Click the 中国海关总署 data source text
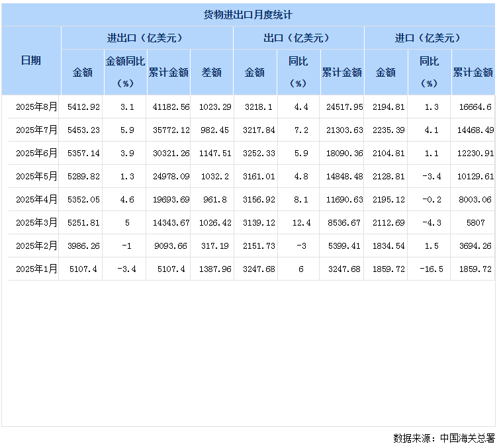The width and height of the screenshot is (499, 448). 467,437
